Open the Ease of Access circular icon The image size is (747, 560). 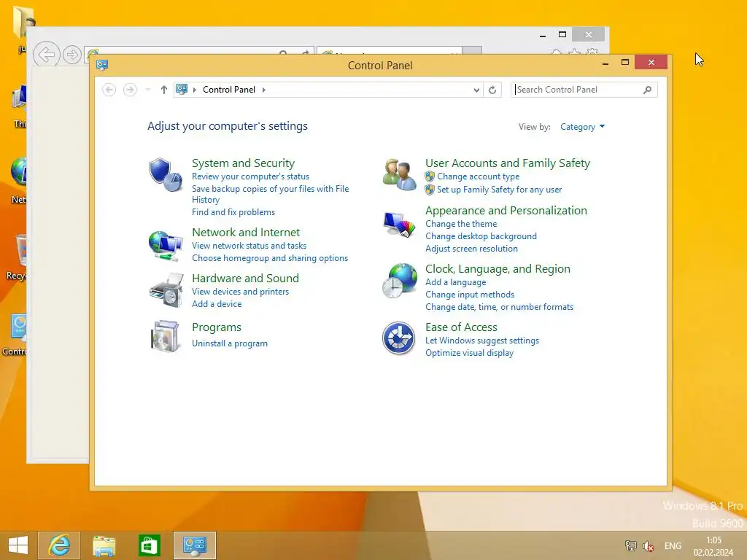399,338
